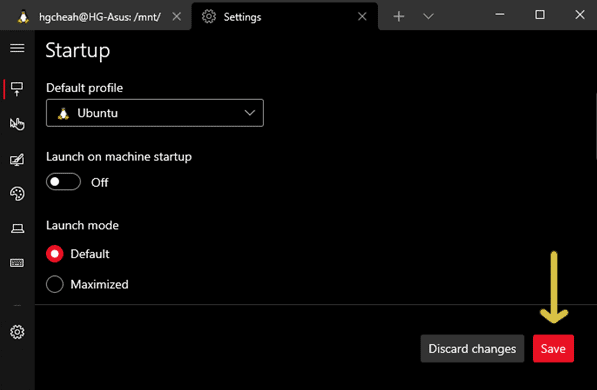Close the Settings tab
The image size is (597, 390).
362,16
